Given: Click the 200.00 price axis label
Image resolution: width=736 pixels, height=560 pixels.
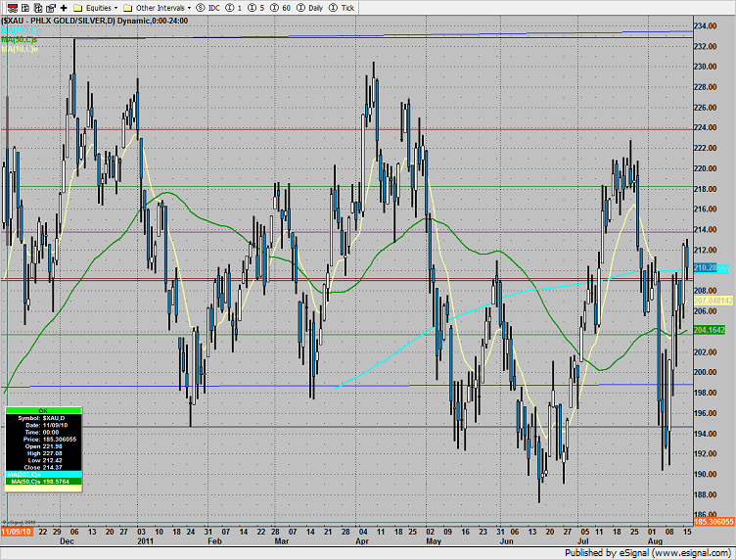Looking at the screenshot, I should (706, 372).
